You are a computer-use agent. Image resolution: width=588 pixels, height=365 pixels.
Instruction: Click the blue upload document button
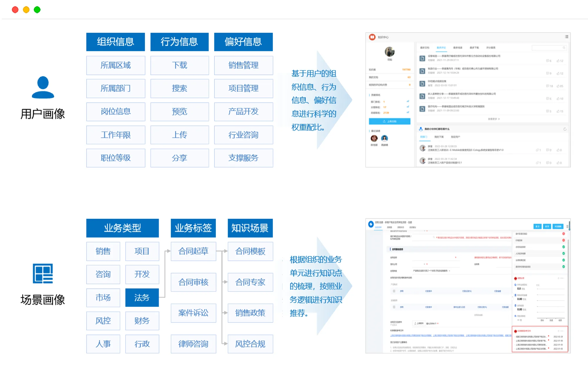(390, 121)
